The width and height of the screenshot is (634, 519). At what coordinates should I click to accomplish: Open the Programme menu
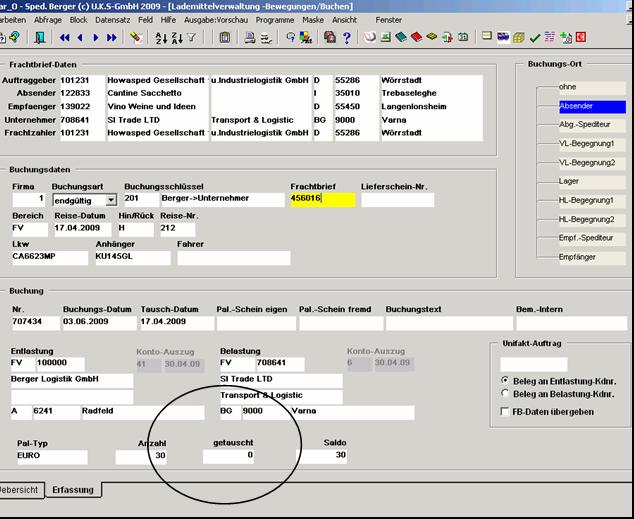pos(275,20)
